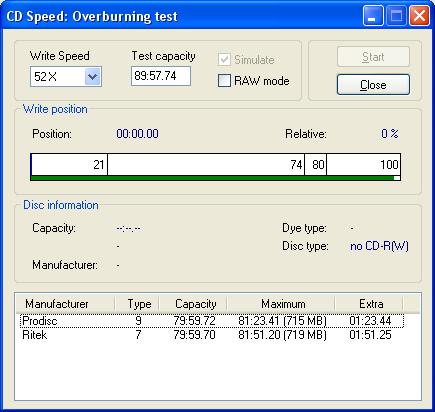Click capacity value 79:59.70
This screenshot has height=412, width=435.
coord(194,335)
